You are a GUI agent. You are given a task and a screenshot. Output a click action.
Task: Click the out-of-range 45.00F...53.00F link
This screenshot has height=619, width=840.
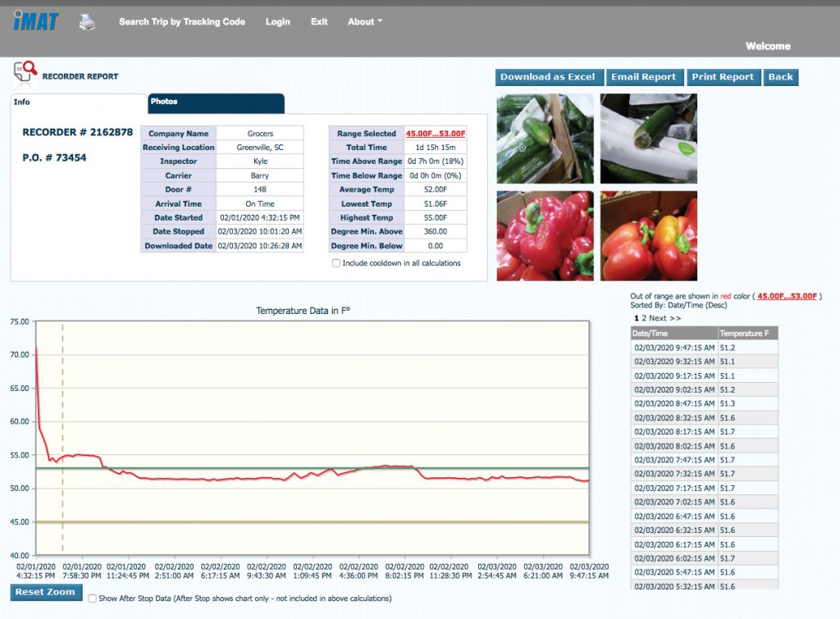[787, 296]
